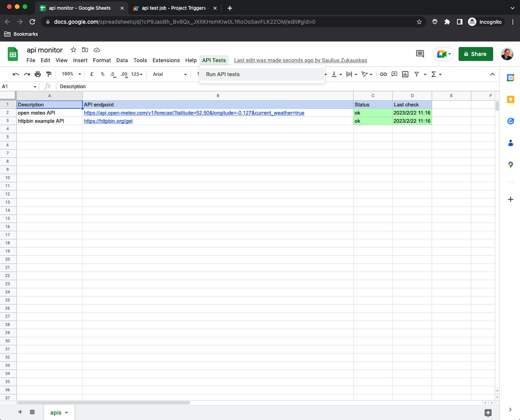This screenshot has height=420, width=520.
Task: Click the green Share button
Action: coord(476,54)
